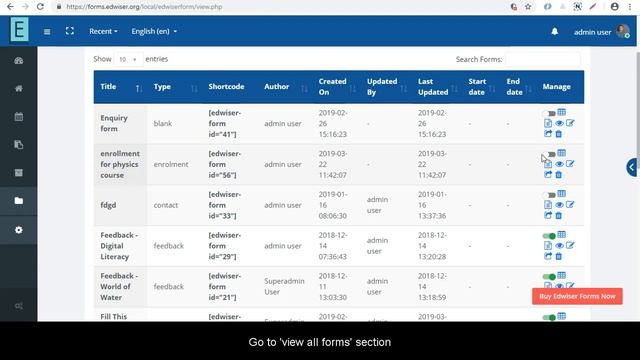Export the Enquiry form using share icon
The width and height of the screenshot is (640, 360).
(548, 133)
